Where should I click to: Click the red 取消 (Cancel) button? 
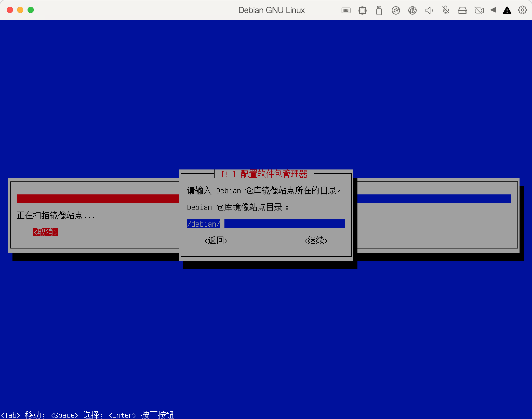tap(45, 232)
